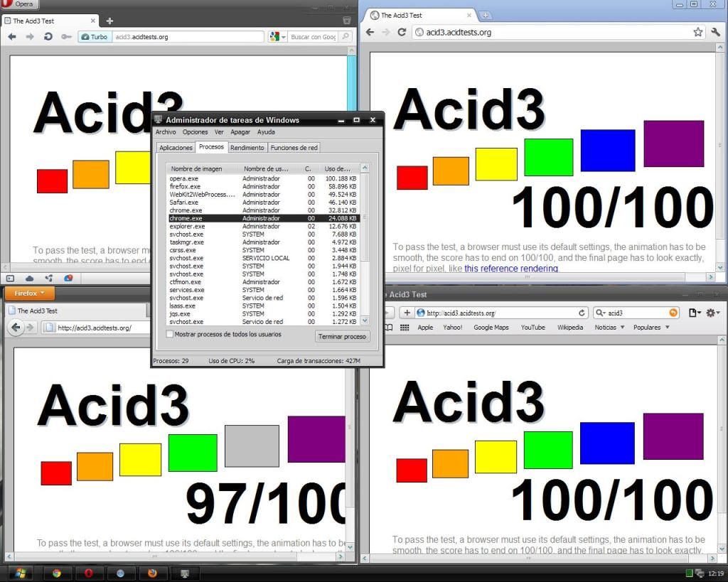Open Safari's page menu dropdown
This screenshot has height=582, width=728.
click(x=695, y=313)
